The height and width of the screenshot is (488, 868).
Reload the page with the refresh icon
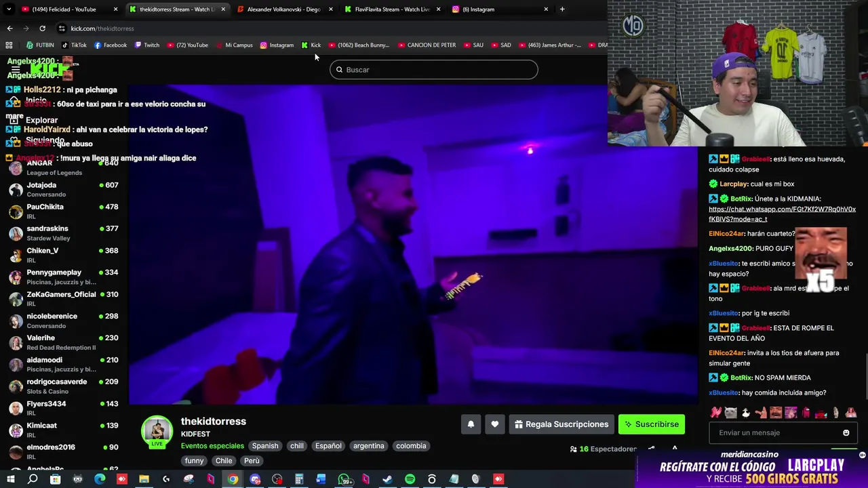pyautogui.click(x=42, y=28)
